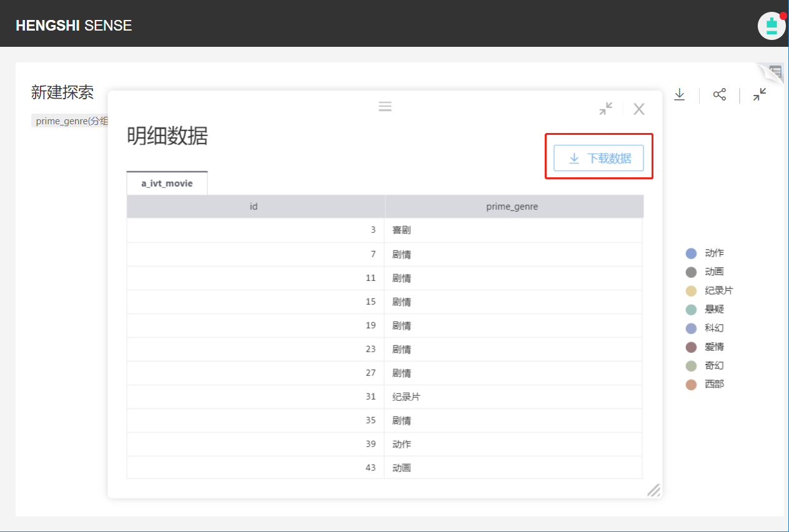Click the 新建探索 title
This screenshot has width=789, height=532.
click(x=62, y=92)
